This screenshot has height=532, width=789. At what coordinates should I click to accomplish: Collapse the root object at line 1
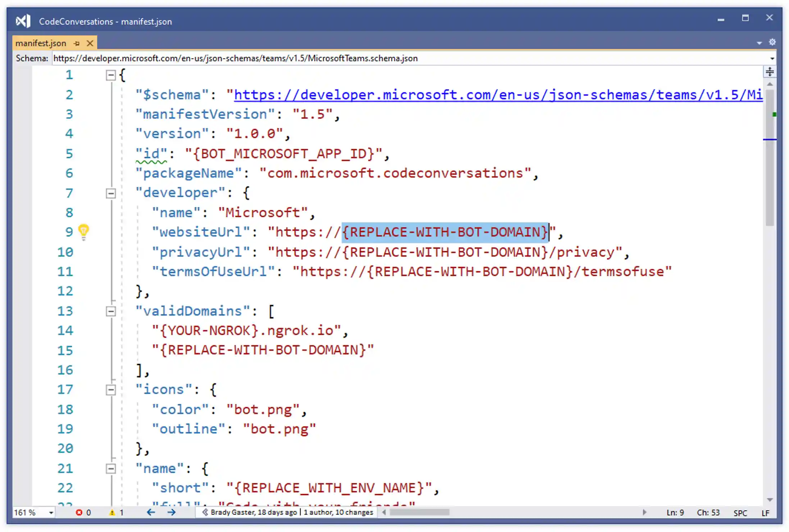pos(111,75)
